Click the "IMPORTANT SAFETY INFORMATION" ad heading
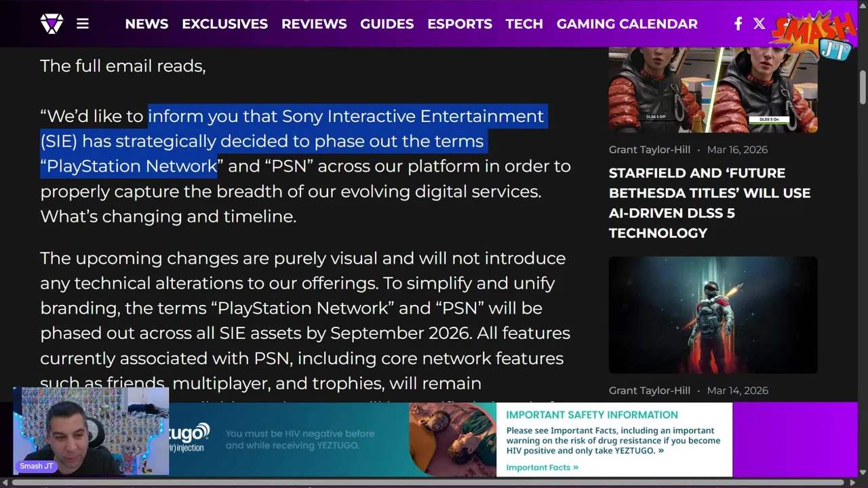This screenshot has width=868, height=488. click(x=592, y=415)
